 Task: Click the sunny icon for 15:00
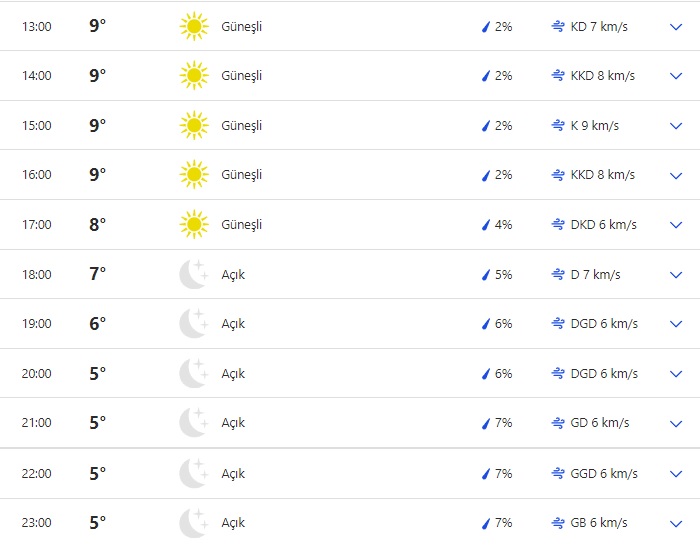193,125
